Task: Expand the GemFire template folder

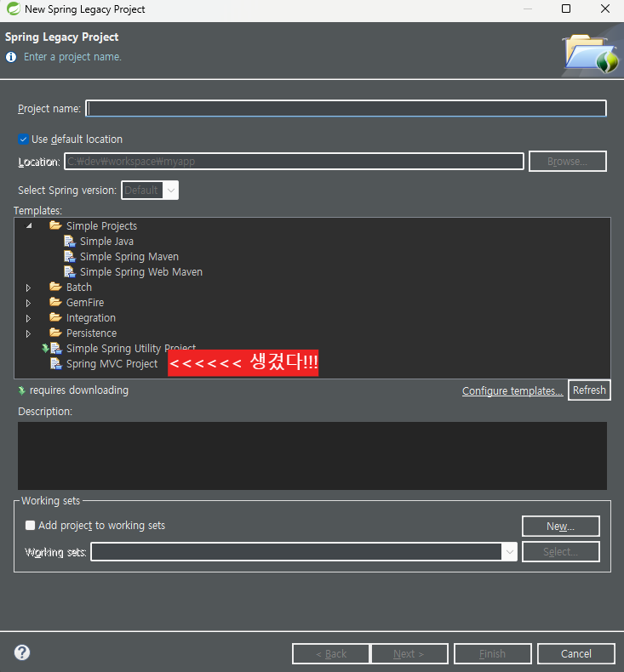Action: tap(28, 303)
